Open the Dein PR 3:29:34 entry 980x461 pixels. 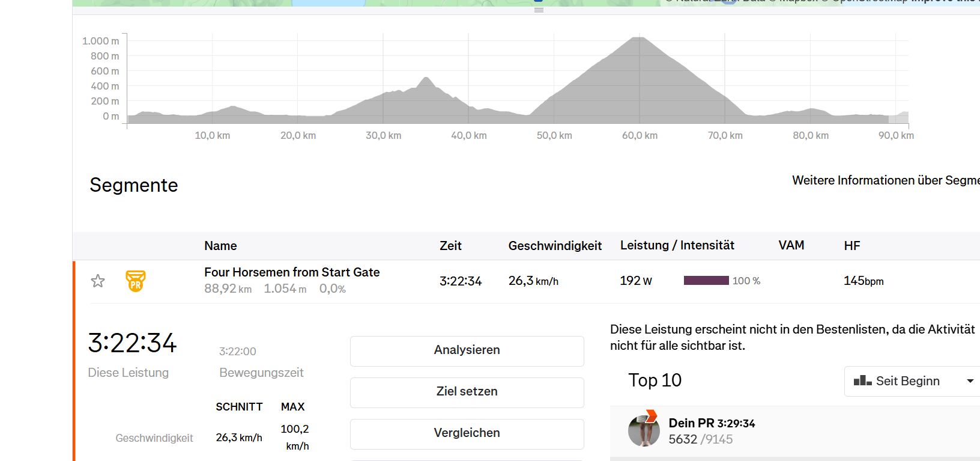tap(712, 423)
